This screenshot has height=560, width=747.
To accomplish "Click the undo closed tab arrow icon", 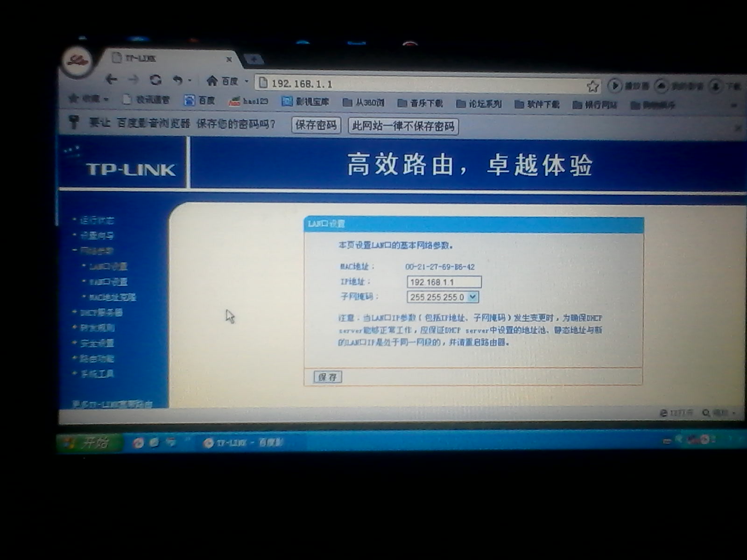I will (178, 80).
